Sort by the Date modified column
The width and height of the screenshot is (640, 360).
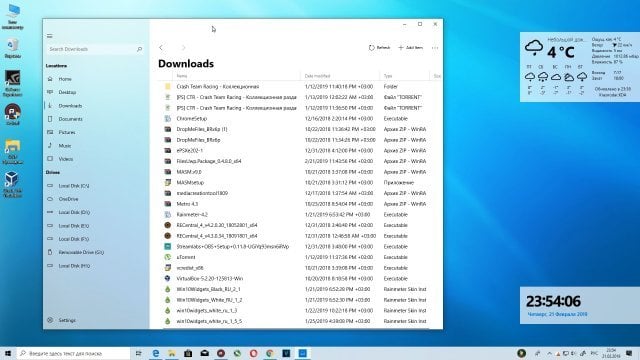coord(317,76)
